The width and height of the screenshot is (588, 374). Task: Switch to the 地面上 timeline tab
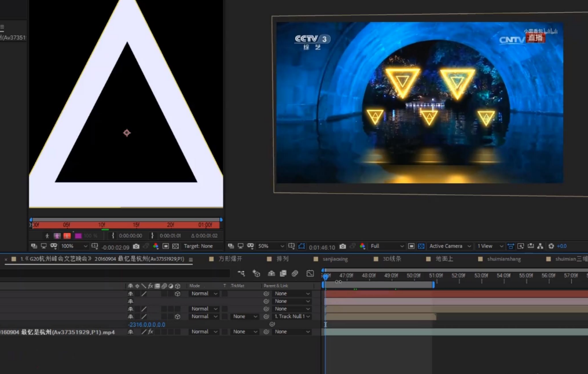444,259
